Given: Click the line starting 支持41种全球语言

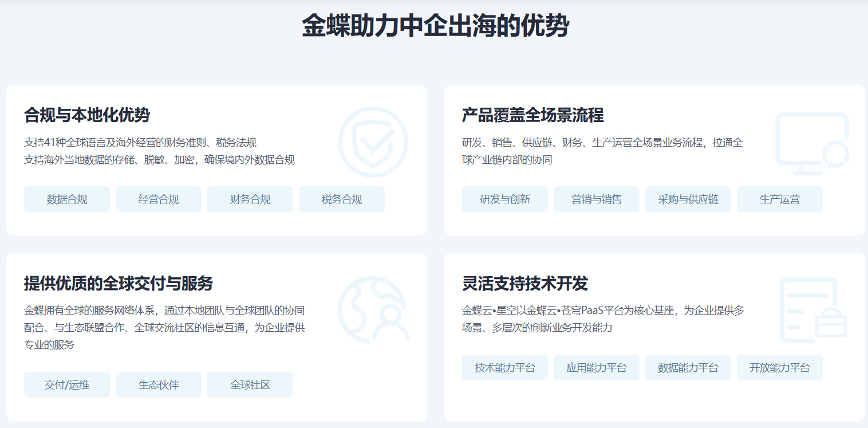Looking at the screenshot, I should click(x=140, y=143).
